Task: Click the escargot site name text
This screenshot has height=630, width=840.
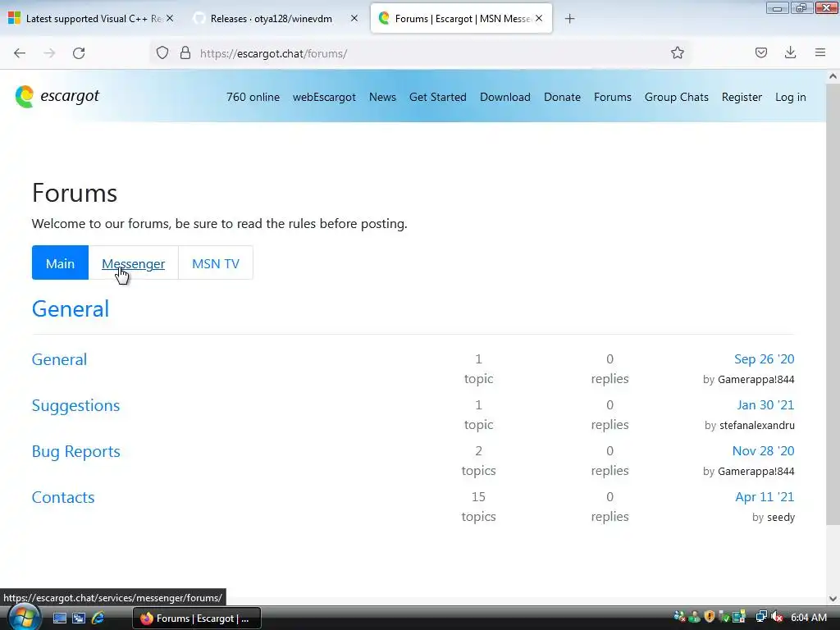Action: [70, 97]
